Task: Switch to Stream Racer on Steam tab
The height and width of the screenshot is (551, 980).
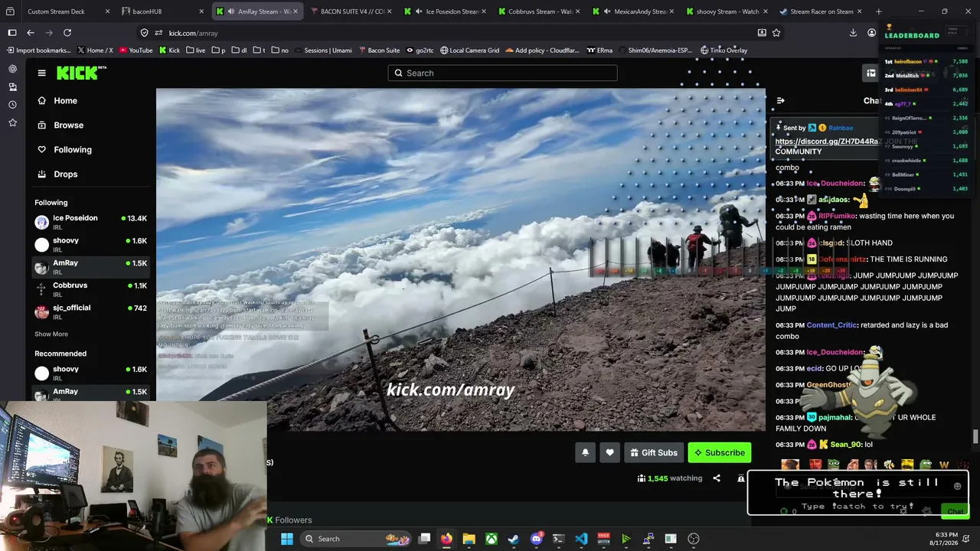Action: click(x=821, y=11)
